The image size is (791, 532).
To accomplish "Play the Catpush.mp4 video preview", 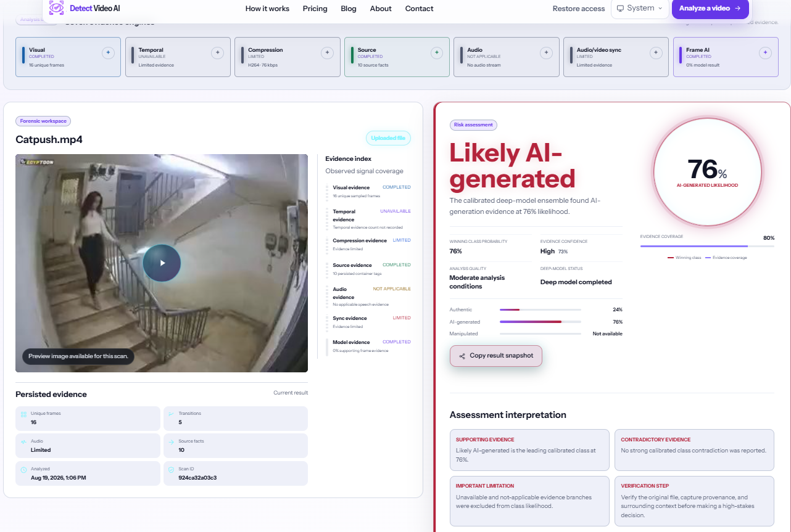I will tap(162, 263).
